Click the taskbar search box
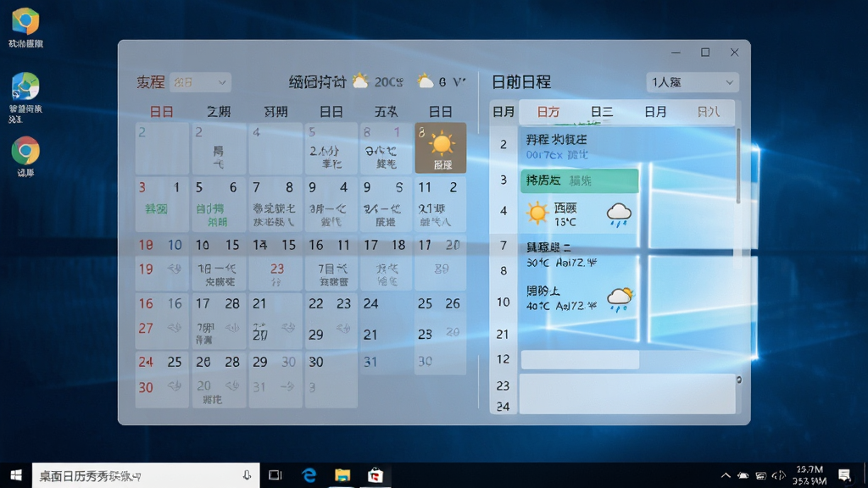The width and height of the screenshot is (868, 488). click(x=146, y=475)
